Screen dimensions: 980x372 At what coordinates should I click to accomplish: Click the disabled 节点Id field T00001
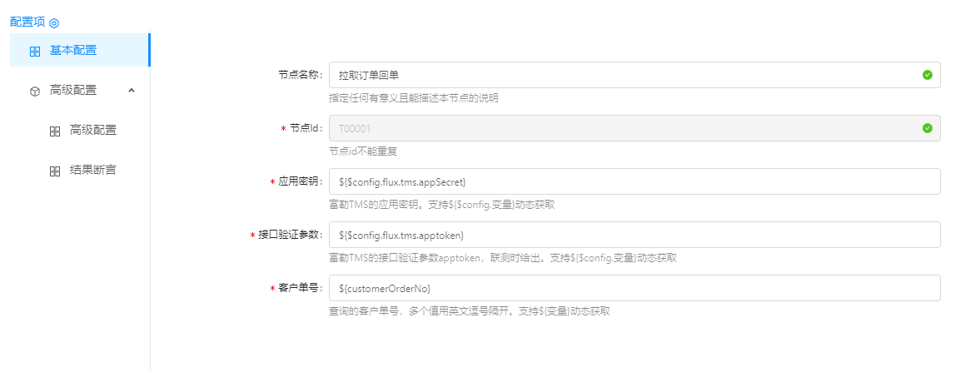tap(624, 128)
